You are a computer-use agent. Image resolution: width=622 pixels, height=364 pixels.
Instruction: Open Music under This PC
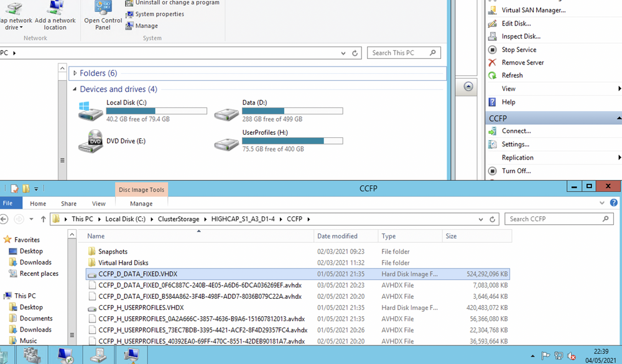point(28,340)
